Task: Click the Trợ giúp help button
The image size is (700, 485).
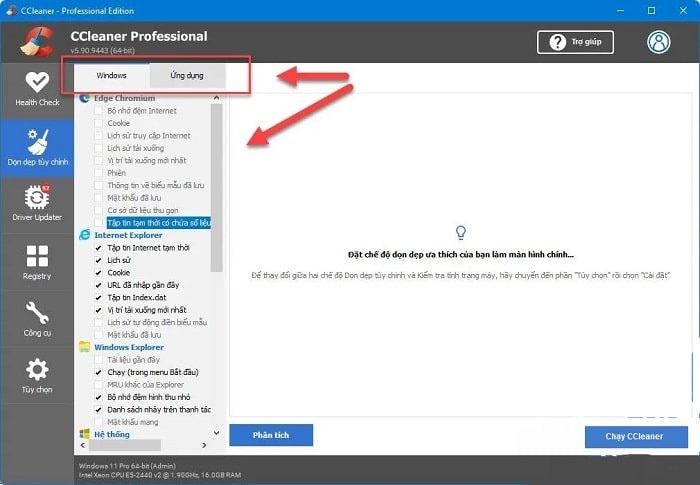Action: tap(575, 42)
